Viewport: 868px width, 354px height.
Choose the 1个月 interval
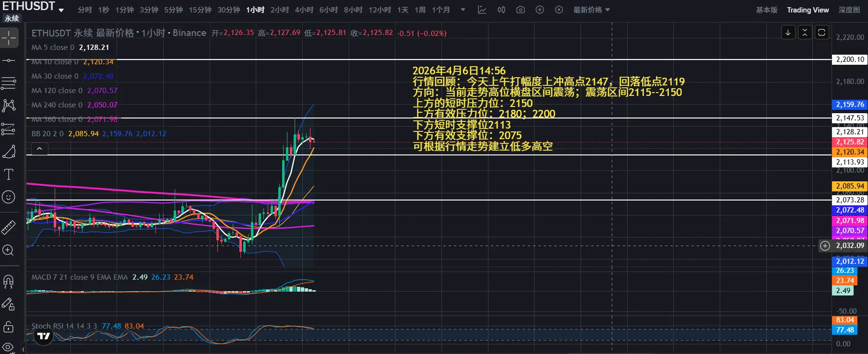(x=441, y=10)
